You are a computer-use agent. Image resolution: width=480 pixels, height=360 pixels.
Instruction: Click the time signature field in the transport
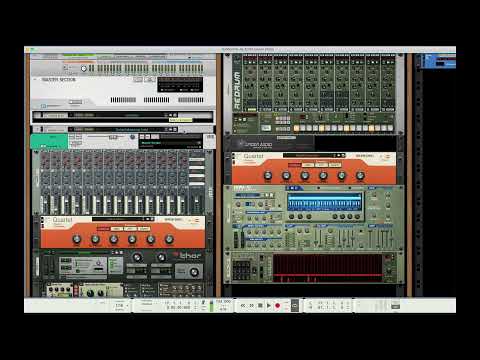coord(223,309)
